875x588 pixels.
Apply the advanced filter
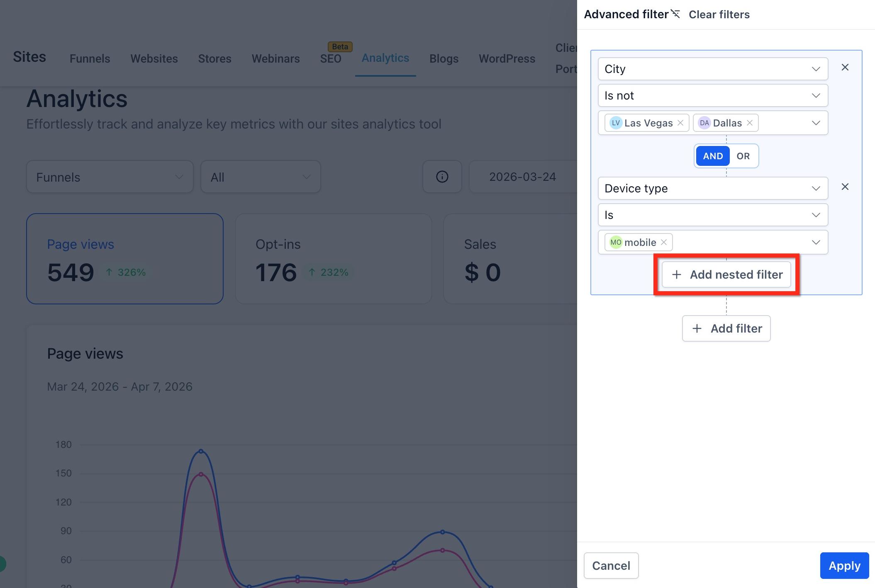844,566
